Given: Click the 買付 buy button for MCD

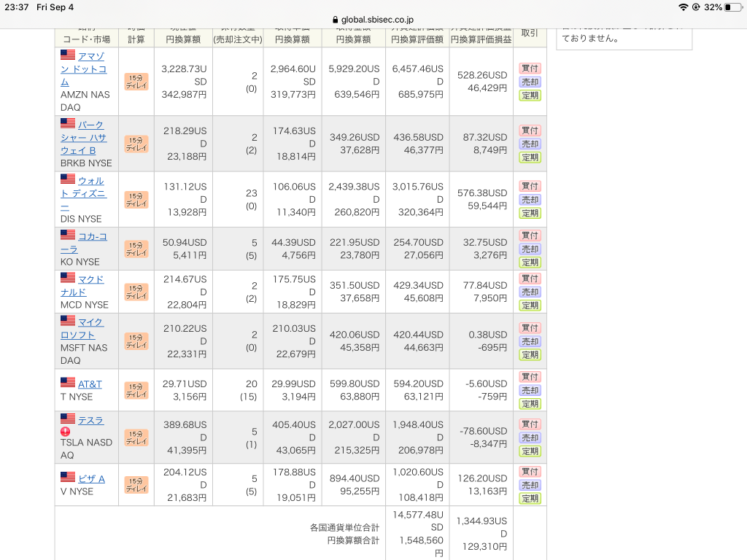Looking at the screenshot, I should pyautogui.click(x=530, y=279).
